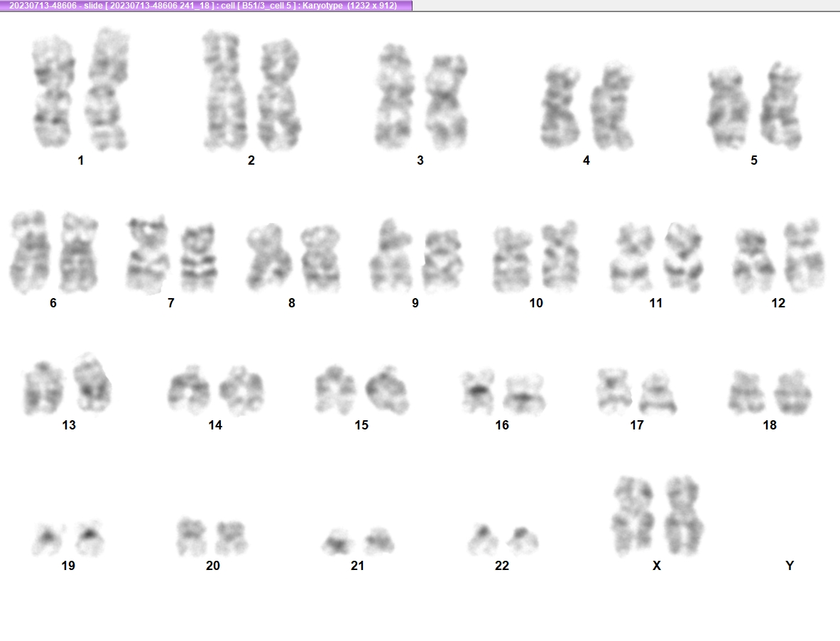
Task: Click the right chromosome 12 image
Action: [x=804, y=256]
